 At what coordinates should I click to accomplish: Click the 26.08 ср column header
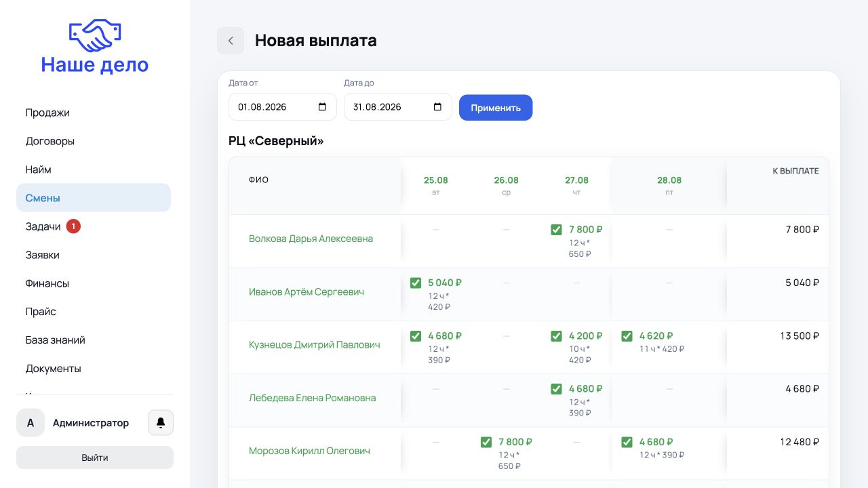[x=507, y=186]
